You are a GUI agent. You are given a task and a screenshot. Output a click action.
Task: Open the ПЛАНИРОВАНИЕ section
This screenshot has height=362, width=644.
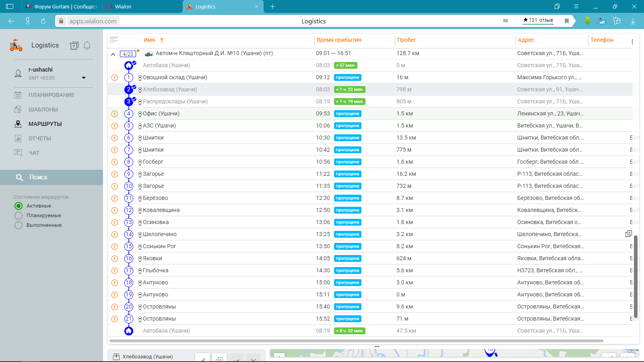tap(51, 95)
